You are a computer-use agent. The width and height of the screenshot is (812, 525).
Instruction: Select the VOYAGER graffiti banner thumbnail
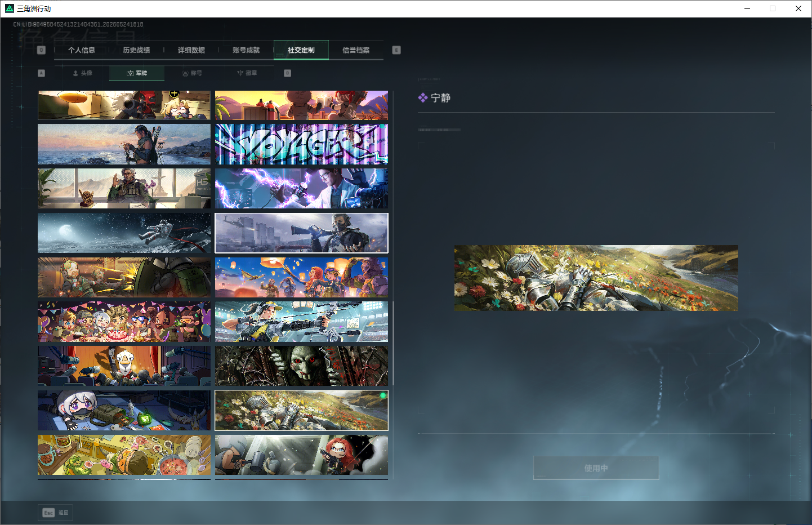[x=301, y=144]
